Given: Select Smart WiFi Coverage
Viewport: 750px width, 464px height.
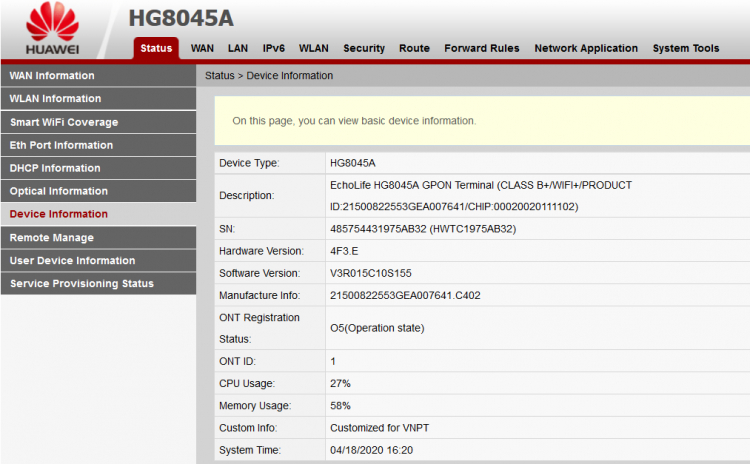Looking at the screenshot, I should click(x=99, y=122).
